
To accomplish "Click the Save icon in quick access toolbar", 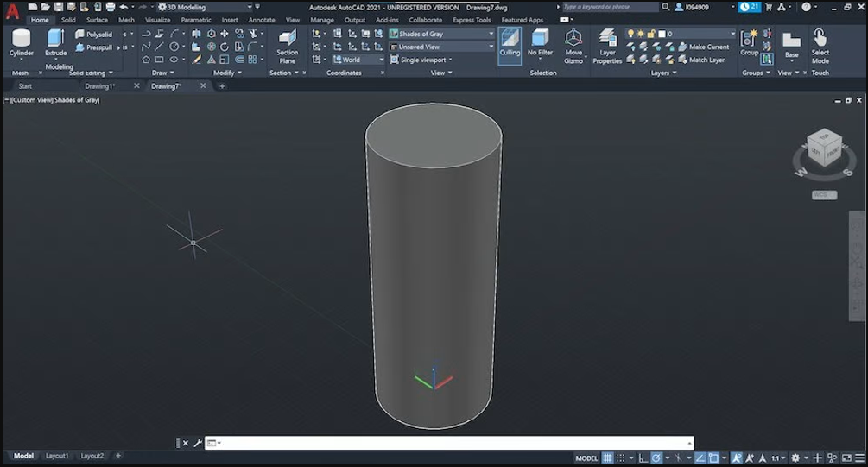I will (x=58, y=7).
